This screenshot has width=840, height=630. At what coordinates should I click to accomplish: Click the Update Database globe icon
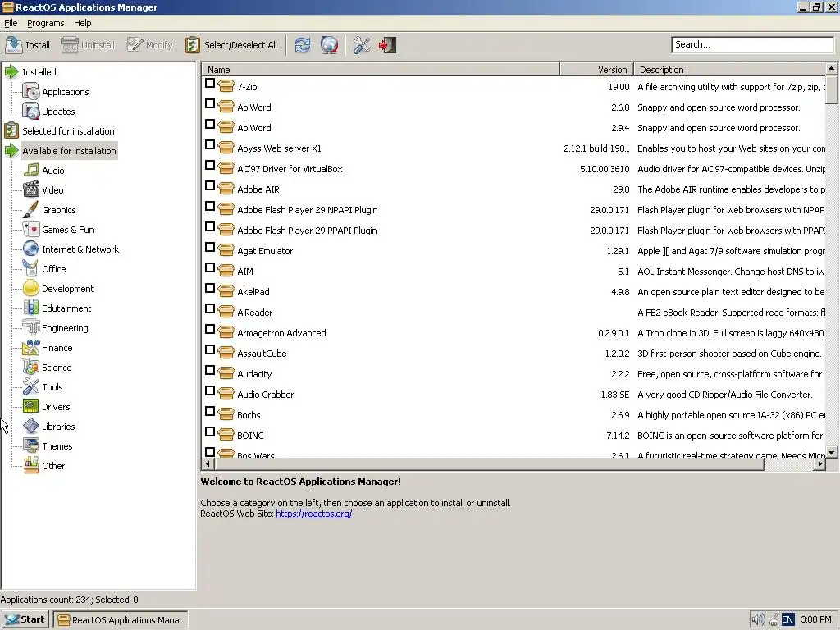click(x=330, y=45)
